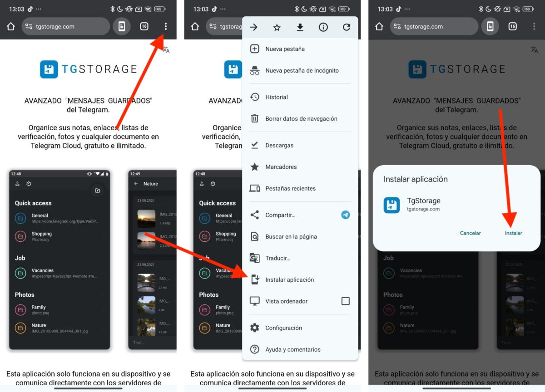This screenshot has width=545, height=392.
Task: Open the tab switcher in left phone
Action: coord(144,26)
